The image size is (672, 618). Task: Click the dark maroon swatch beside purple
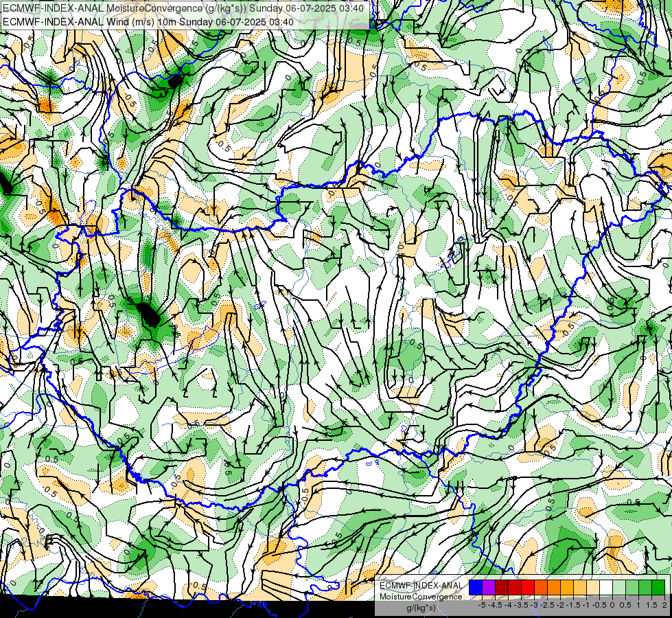[x=502, y=587]
